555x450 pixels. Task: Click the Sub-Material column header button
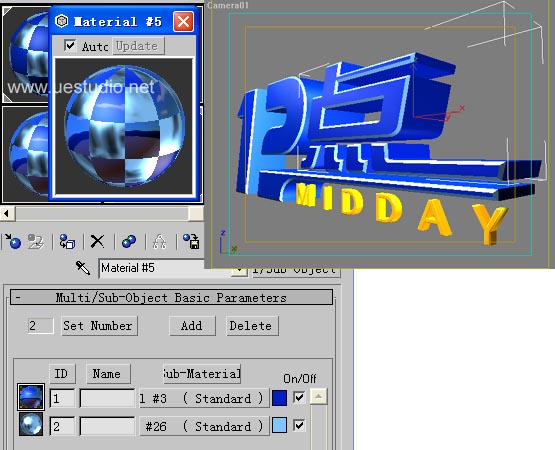202,374
